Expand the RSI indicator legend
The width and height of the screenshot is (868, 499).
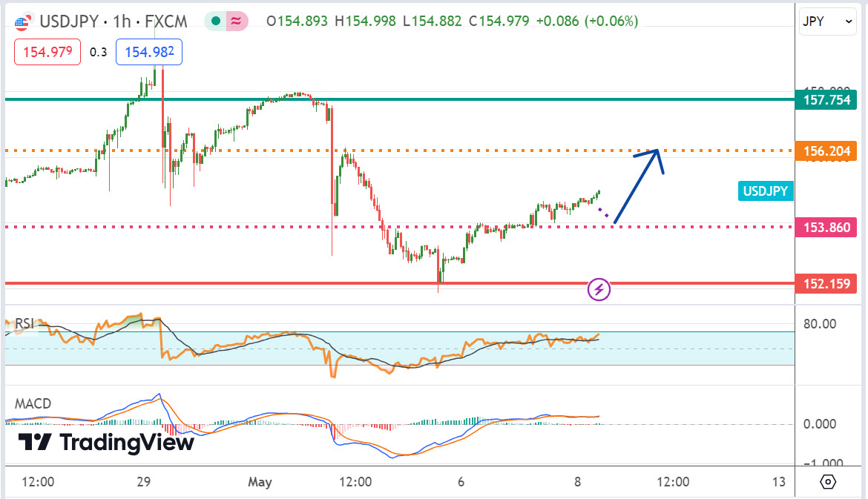26,323
